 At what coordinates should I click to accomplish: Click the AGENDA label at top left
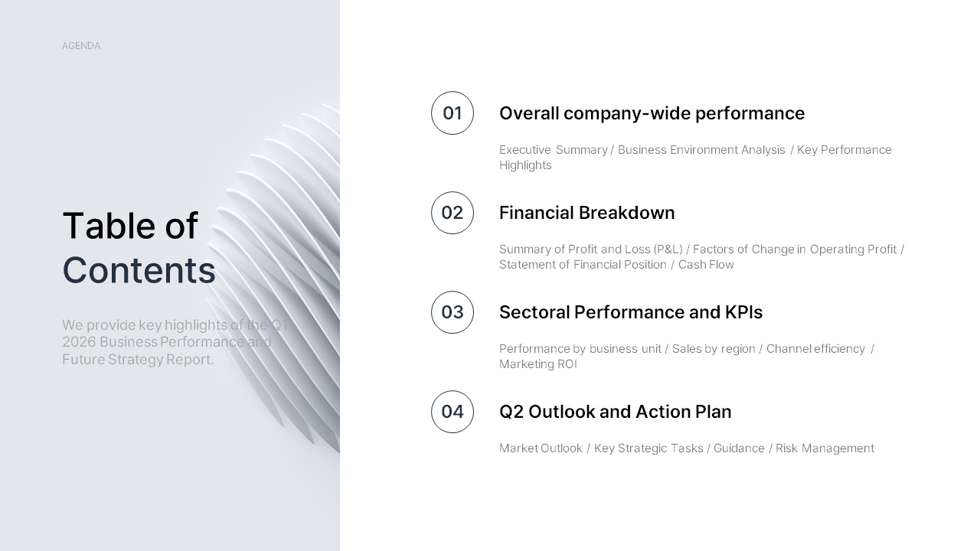tap(81, 46)
